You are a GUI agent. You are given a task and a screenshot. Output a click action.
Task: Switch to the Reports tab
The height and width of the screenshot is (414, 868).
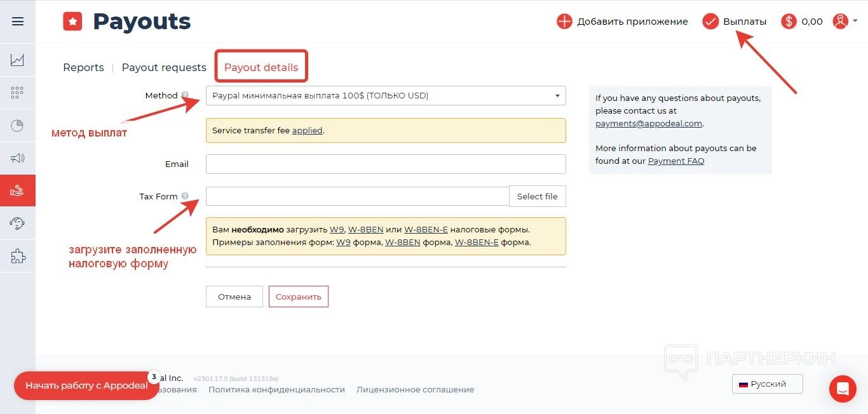(x=83, y=67)
